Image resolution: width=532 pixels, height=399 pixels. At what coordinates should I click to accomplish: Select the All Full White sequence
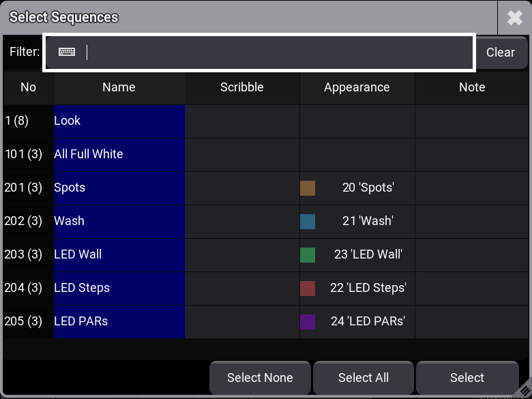click(x=119, y=154)
